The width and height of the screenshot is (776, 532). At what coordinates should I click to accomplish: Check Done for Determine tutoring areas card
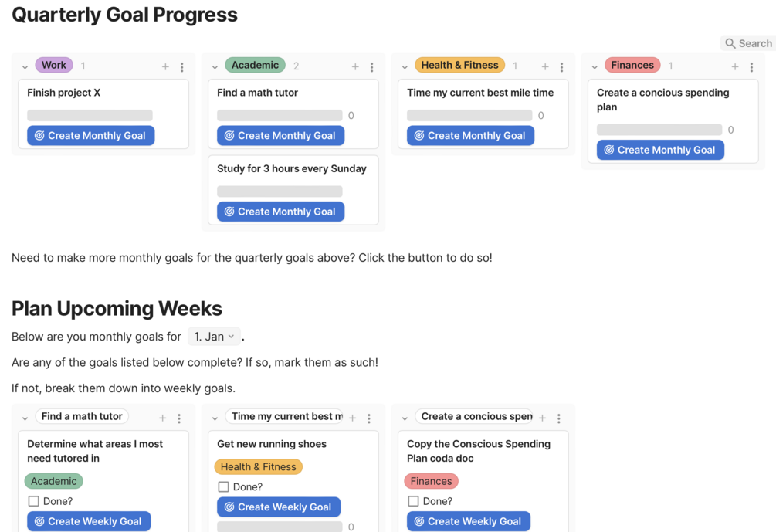34,501
